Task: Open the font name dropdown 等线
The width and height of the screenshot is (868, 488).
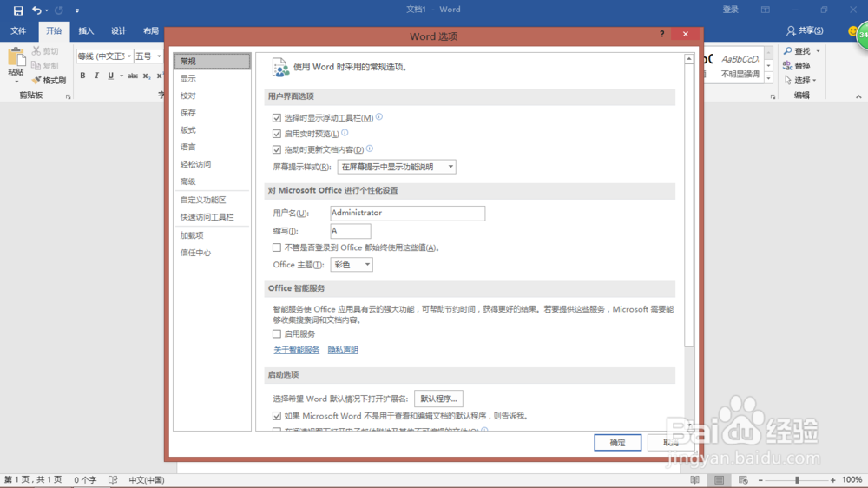Action: point(129,56)
